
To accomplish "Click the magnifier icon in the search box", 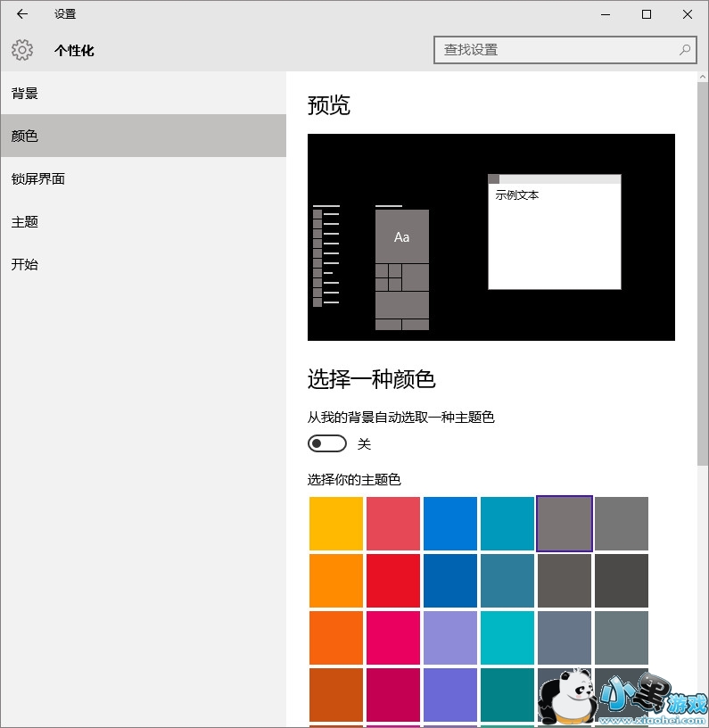I will click(x=684, y=50).
